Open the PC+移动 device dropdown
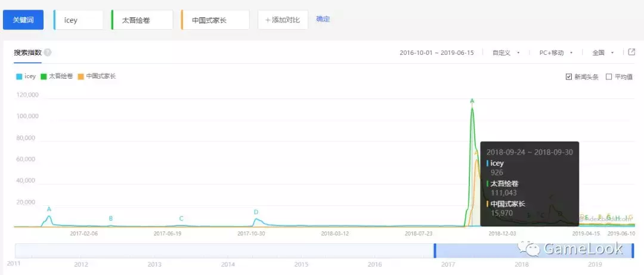Image resolution: width=644 pixels, height=275 pixels. (556, 52)
